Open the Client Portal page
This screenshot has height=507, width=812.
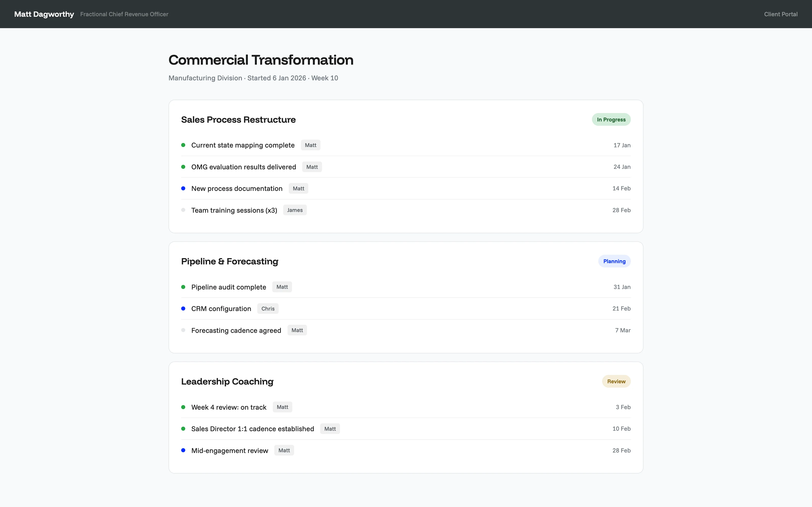pos(781,14)
